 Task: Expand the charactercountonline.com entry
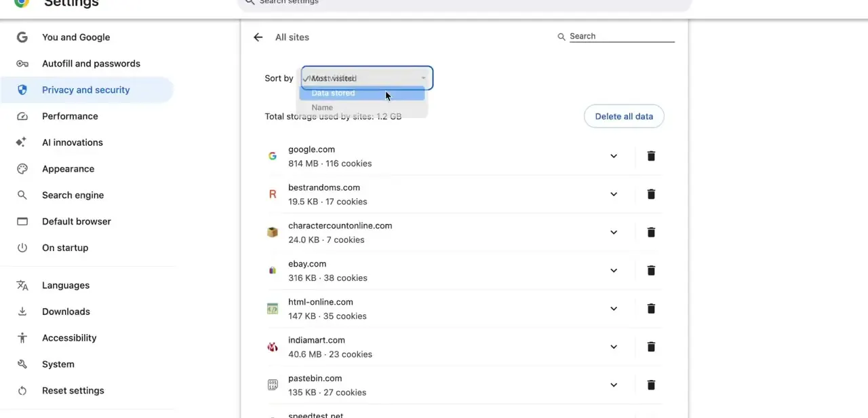614,232
